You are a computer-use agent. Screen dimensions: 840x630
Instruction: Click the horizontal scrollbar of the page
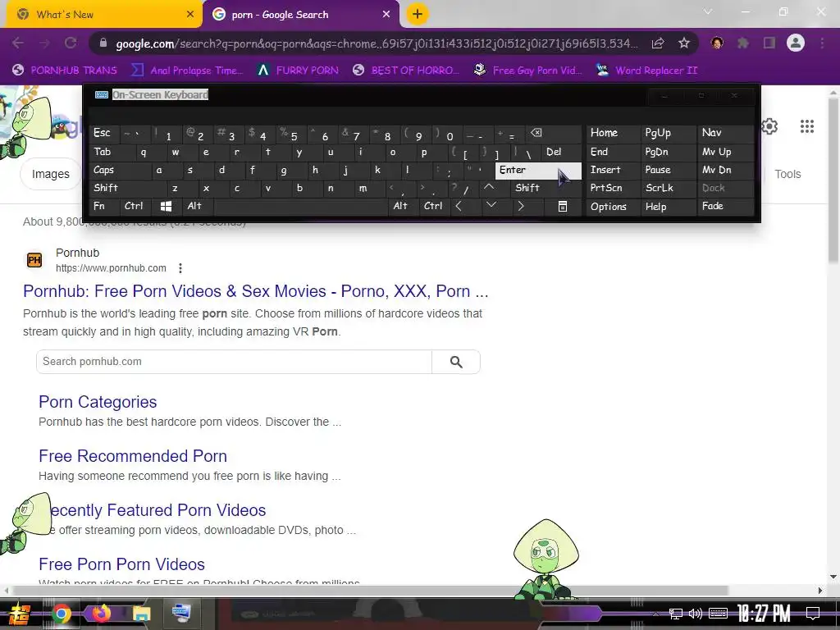(x=370, y=591)
